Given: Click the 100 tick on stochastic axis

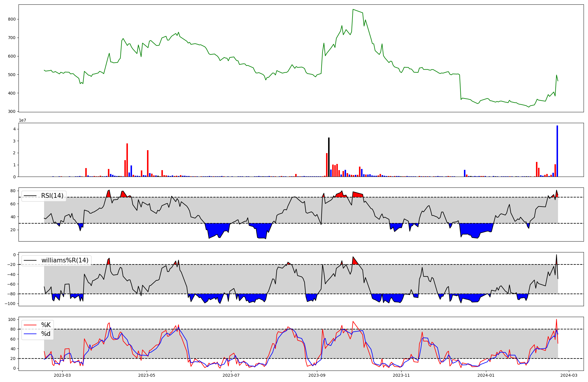Looking at the screenshot, I should 12,319.
